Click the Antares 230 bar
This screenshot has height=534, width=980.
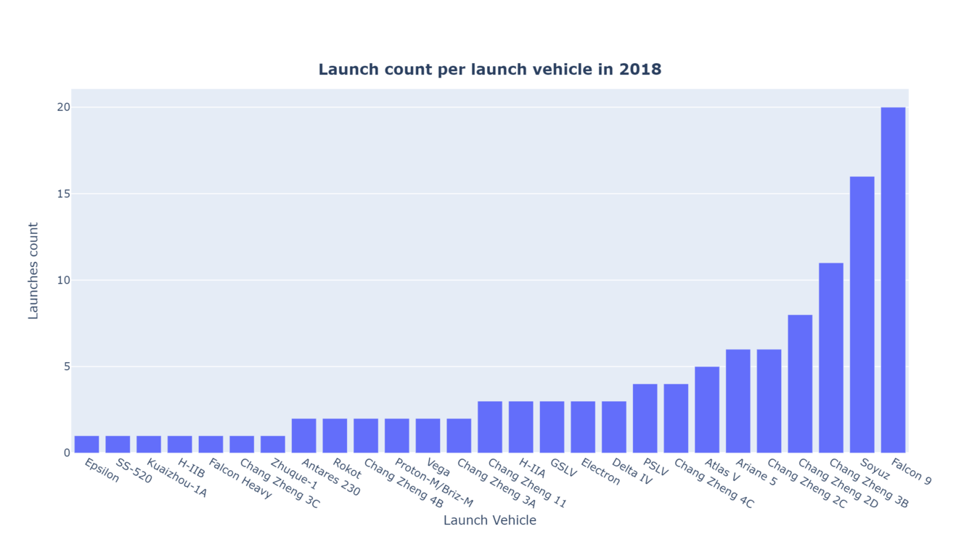[303, 435]
